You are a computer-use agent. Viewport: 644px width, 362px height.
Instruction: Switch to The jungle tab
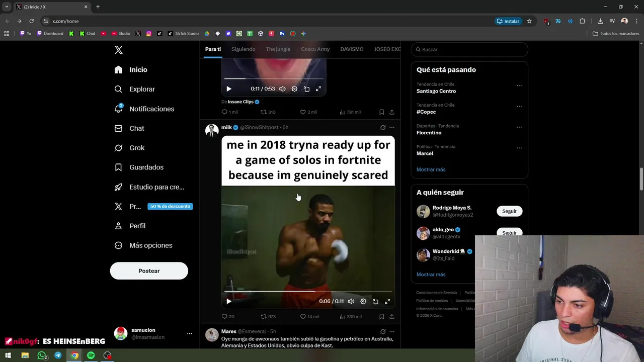(278, 49)
